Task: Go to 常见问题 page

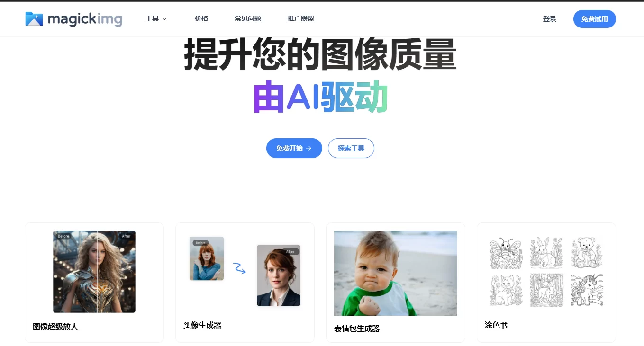Action: tap(248, 19)
